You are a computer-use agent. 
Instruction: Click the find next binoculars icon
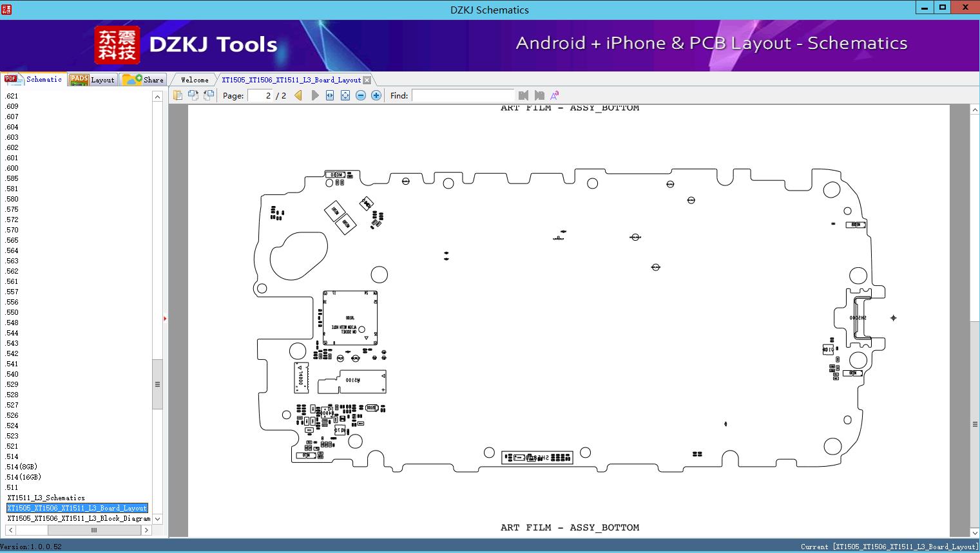(539, 95)
